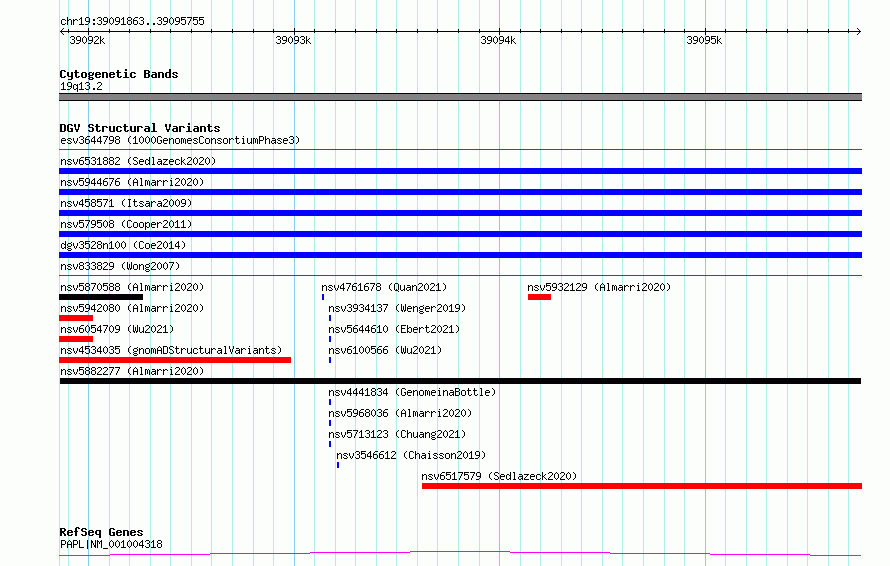Click the 39093k ruler position label
The height and width of the screenshot is (566, 890).
click(293, 40)
